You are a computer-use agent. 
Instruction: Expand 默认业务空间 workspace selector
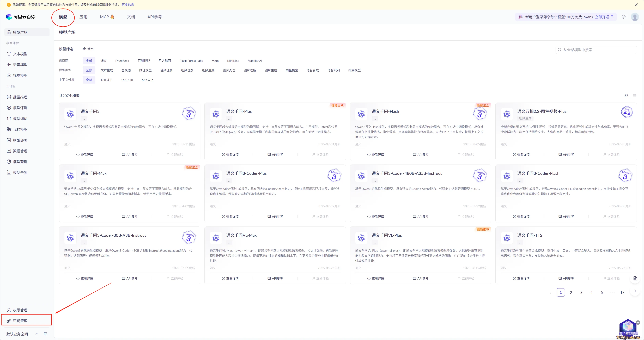point(37,334)
